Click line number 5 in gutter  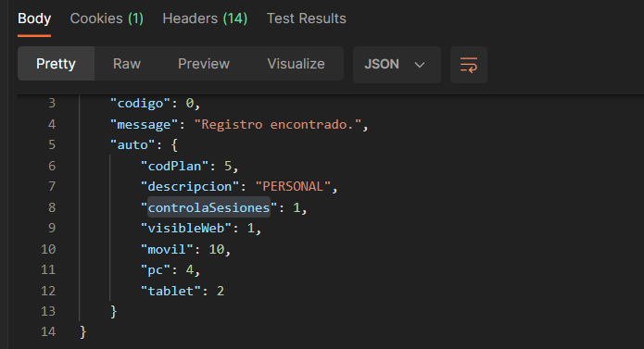click(52, 144)
